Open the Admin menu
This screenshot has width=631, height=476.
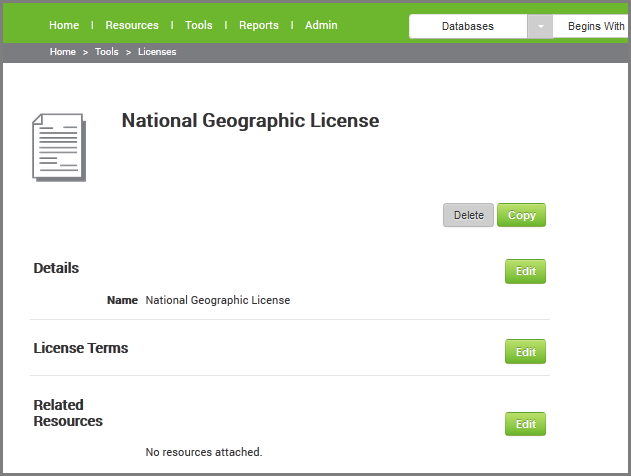[321, 25]
